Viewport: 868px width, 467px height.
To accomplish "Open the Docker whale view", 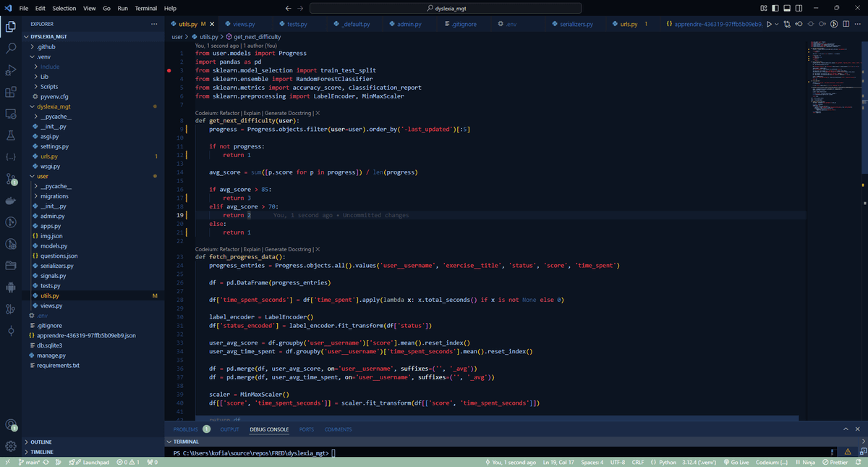I will (11, 201).
